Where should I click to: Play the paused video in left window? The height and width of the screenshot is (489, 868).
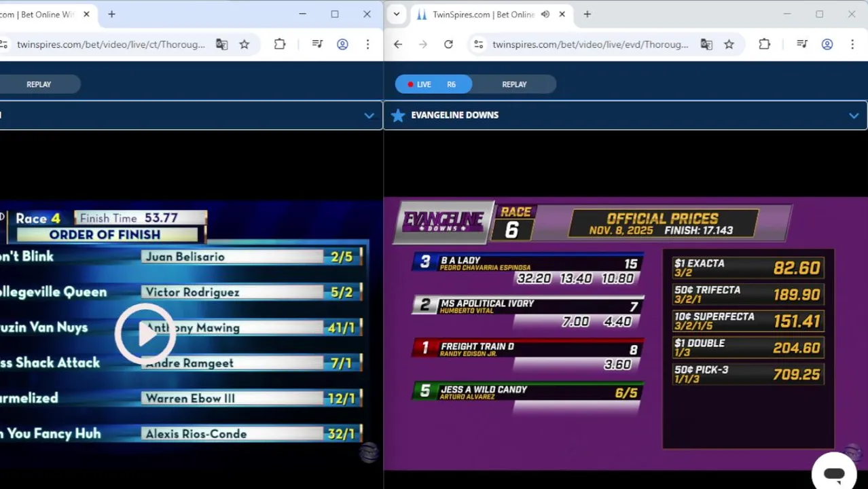pos(145,333)
